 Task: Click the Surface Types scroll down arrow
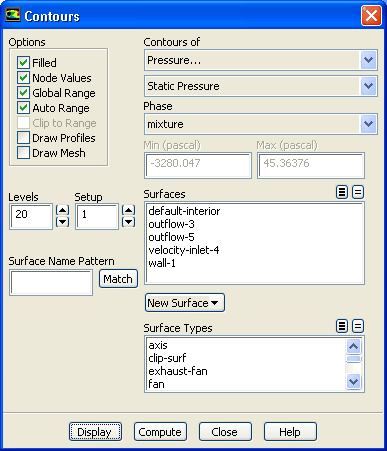[x=353, y=381]
